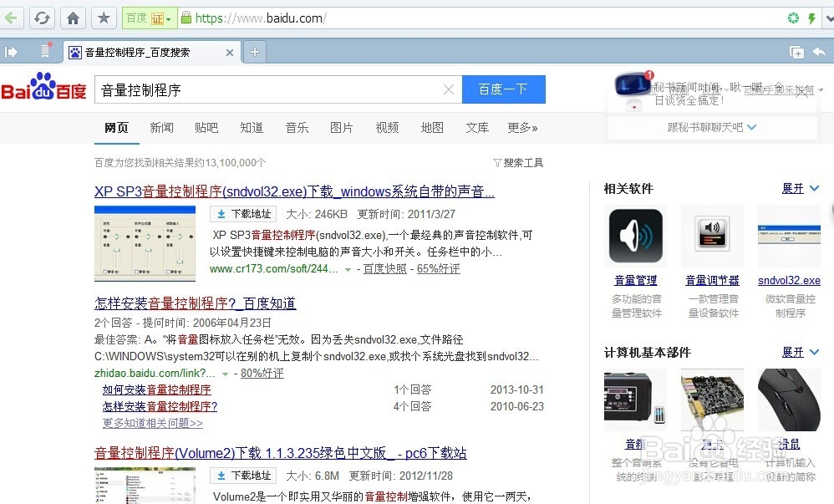Click the 80%好评 rating link
Screen dimensions: 834x504
point(262,373)
